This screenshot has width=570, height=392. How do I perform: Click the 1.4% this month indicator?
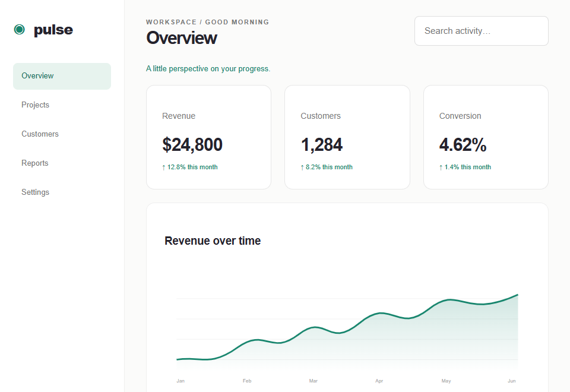465,167
